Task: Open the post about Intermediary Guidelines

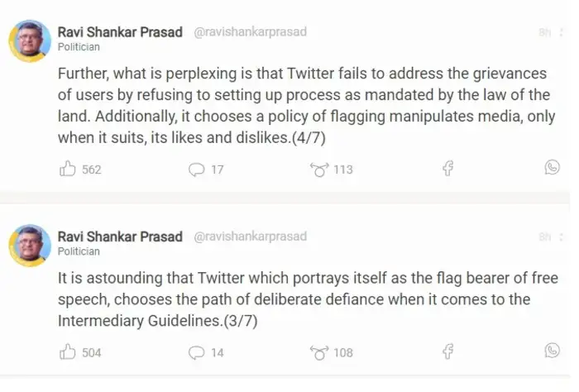Action: 306,299
